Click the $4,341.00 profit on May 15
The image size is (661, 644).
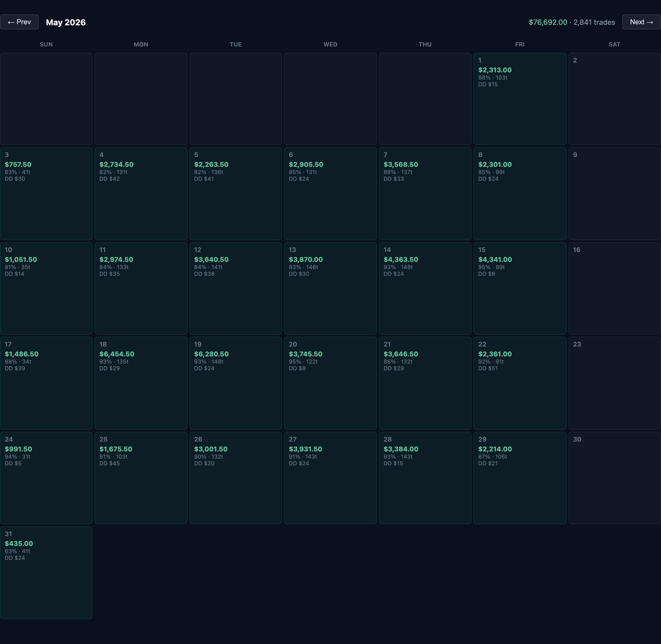point(495,260)
